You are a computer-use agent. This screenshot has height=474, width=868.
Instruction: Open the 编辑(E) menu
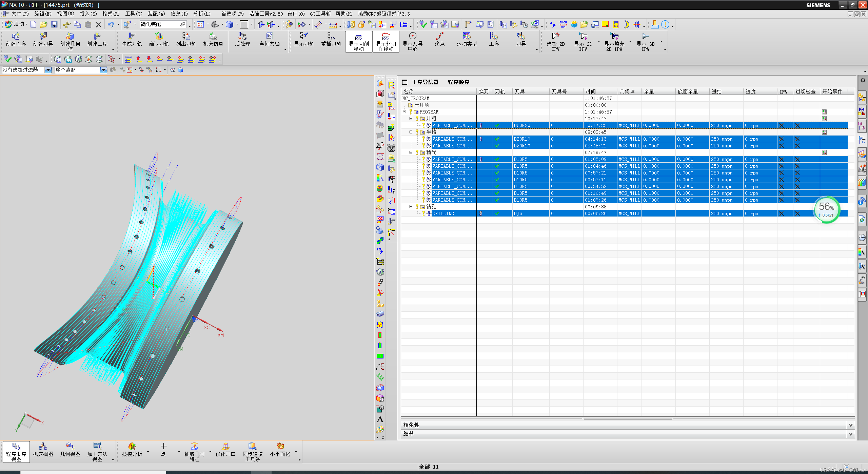click(x=43, y=14)
